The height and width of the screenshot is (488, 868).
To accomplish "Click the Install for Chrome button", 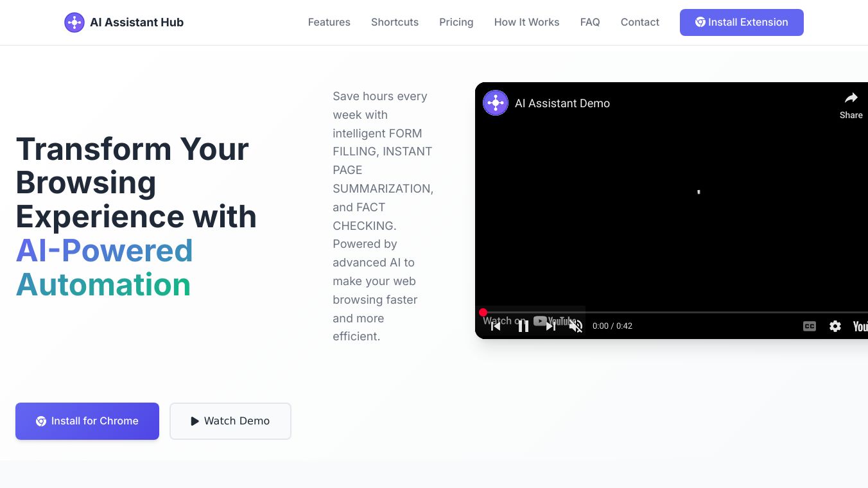I will (87, 421).
